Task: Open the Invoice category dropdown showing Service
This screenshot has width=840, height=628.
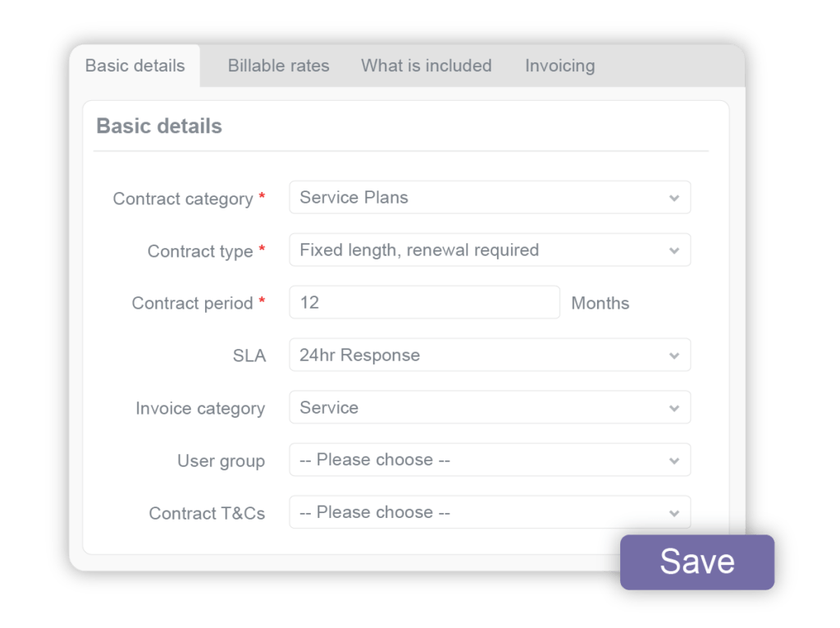Action: coord(490,407)
